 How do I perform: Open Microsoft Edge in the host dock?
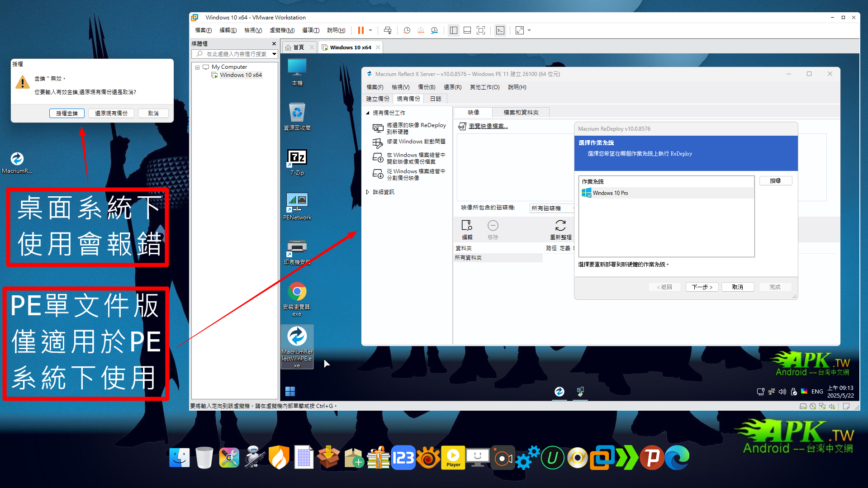click(677, 458)
